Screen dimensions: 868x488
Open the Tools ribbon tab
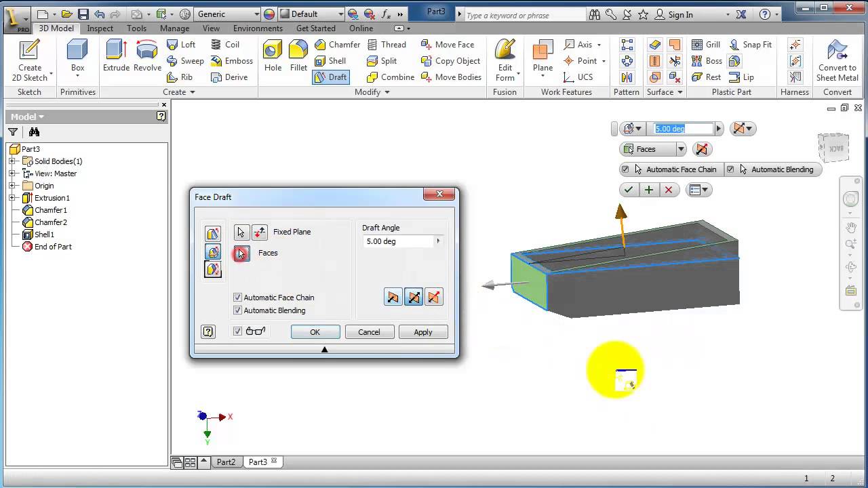[136, 28]
